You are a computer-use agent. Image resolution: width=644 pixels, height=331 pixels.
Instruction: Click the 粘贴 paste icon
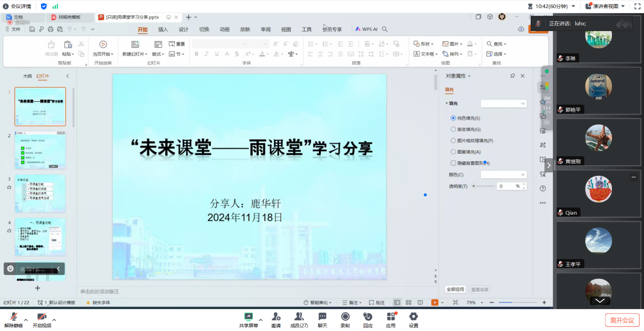[68, 45]
